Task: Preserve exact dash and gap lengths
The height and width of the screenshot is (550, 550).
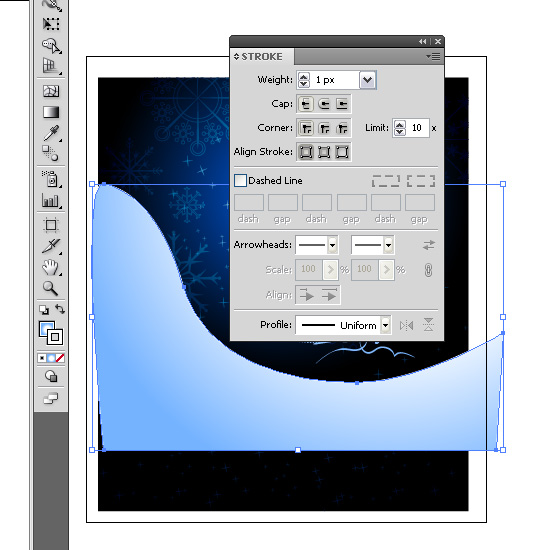Action: pyautogui.click(x=386, y=181)
